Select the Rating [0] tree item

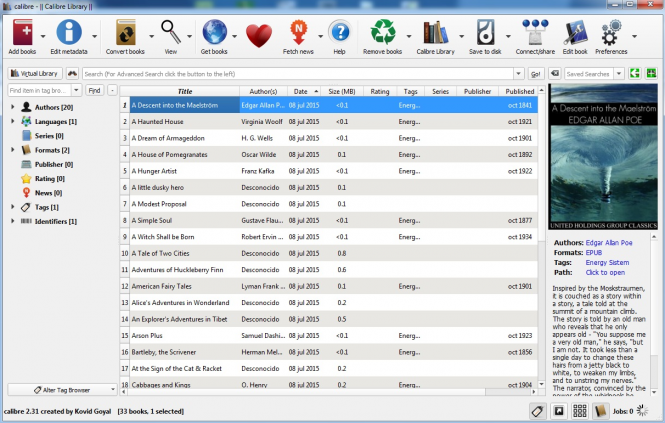50,179
